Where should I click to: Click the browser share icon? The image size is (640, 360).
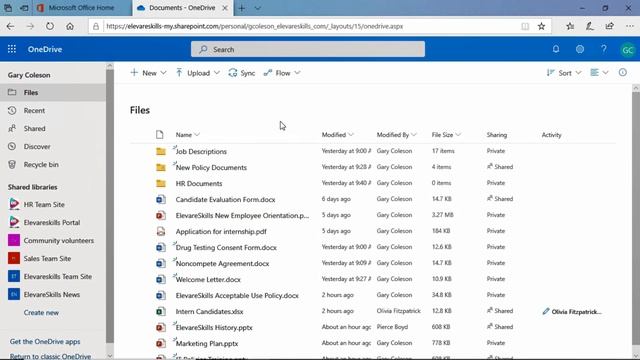pos(609,26)
